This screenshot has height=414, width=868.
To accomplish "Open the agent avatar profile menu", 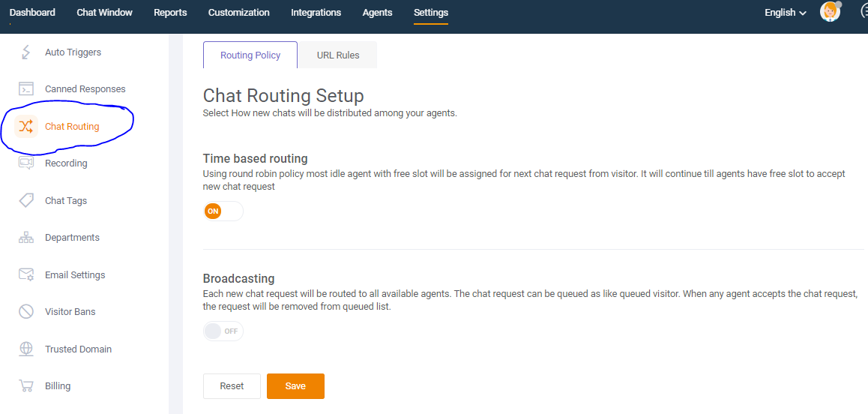I will click(830, 12).
